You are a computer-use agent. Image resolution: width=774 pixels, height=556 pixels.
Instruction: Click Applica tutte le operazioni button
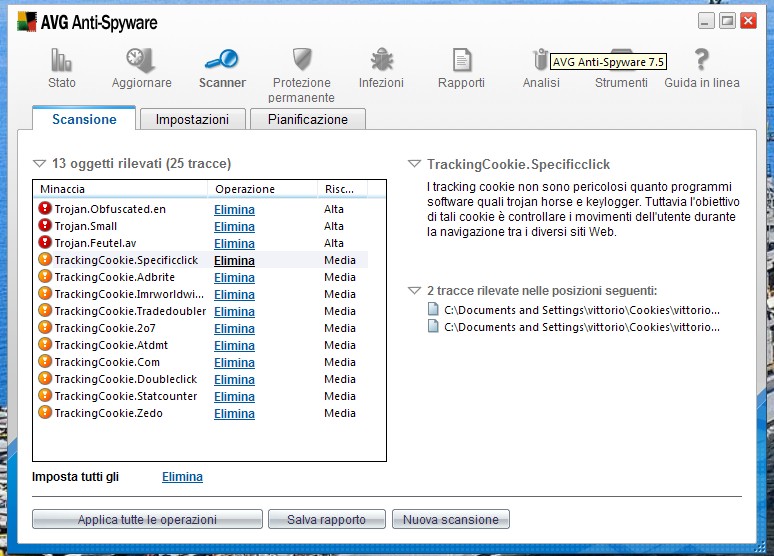(x=147, y=519)
